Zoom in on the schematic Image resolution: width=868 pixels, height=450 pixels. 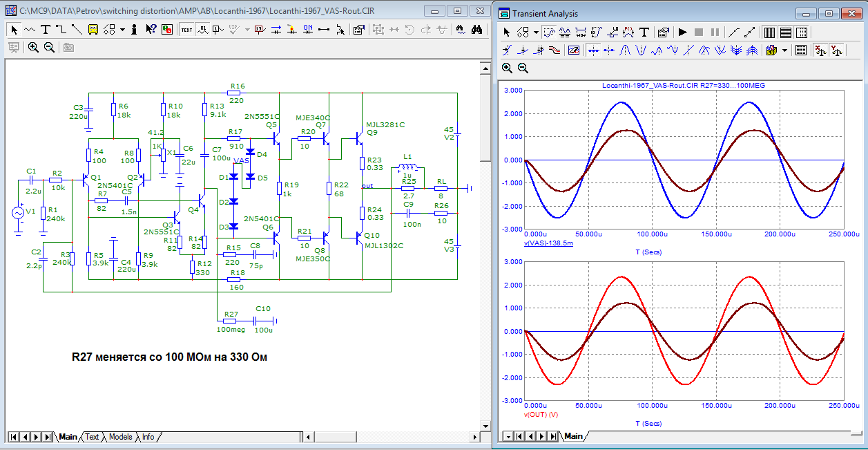[33, 48]
